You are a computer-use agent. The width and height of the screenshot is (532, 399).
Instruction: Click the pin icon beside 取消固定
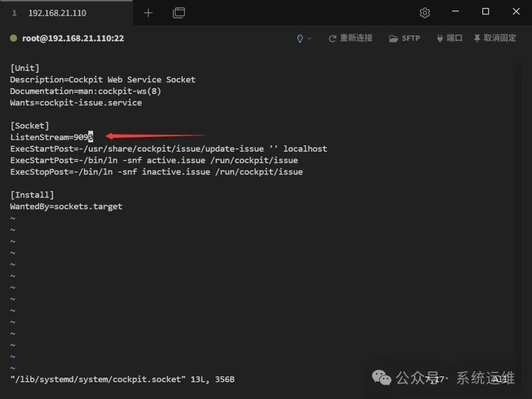point(477,38)
